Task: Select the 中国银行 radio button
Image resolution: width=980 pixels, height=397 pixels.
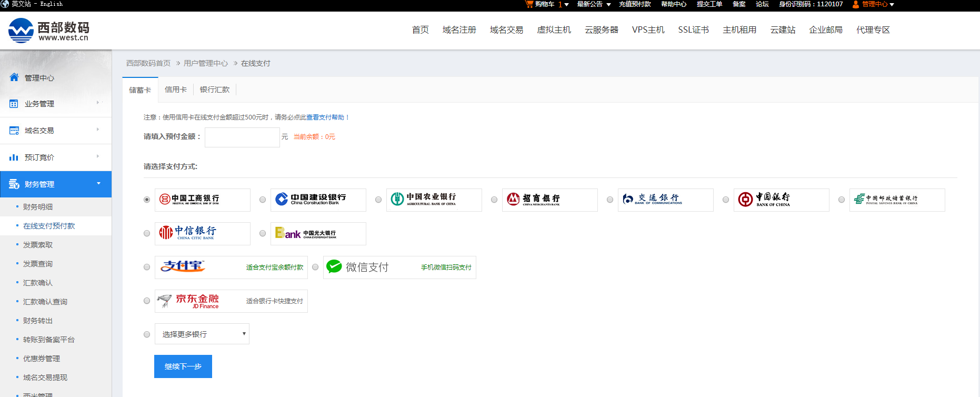Action: 726,200
